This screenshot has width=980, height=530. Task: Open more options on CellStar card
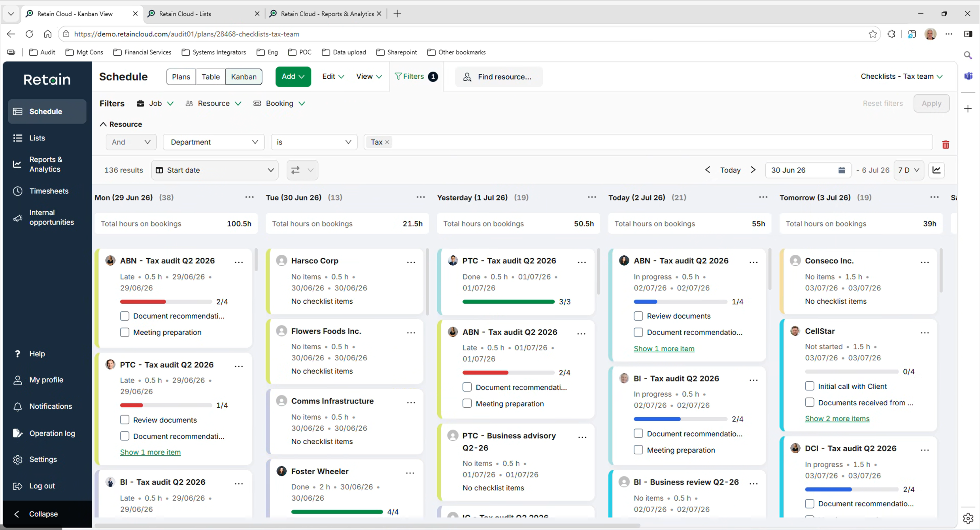click(925, 332)
